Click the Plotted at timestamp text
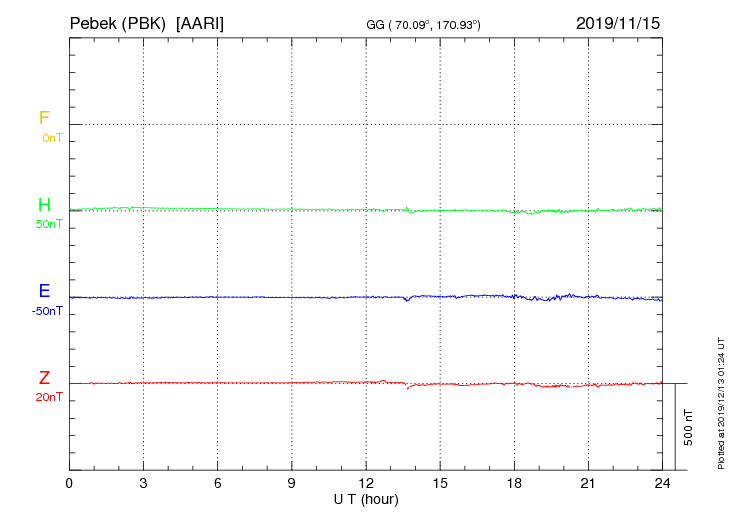 pos(720,402)
